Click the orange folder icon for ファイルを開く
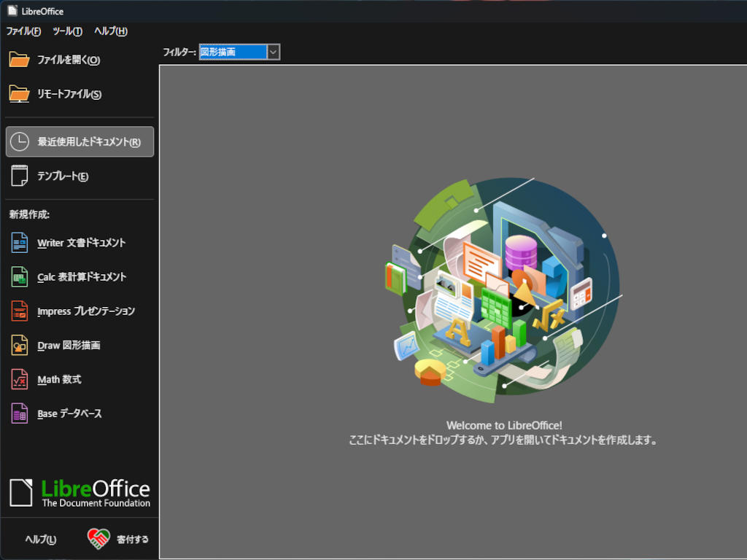This screenshot has height=560, width=747. (19, 60)
